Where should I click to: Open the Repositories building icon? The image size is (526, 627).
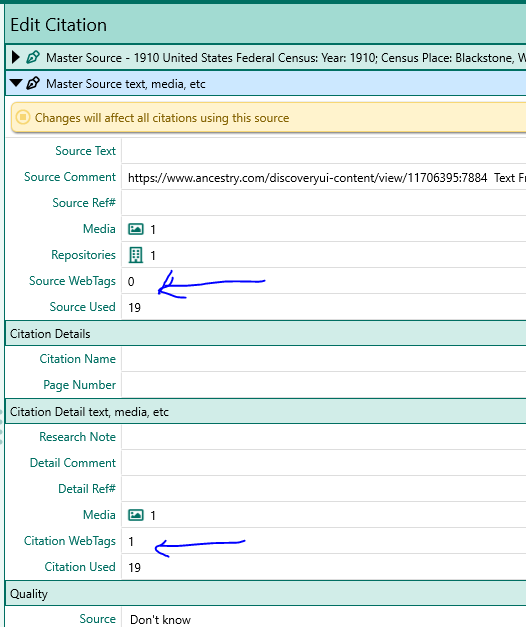[x=136, y=255]
